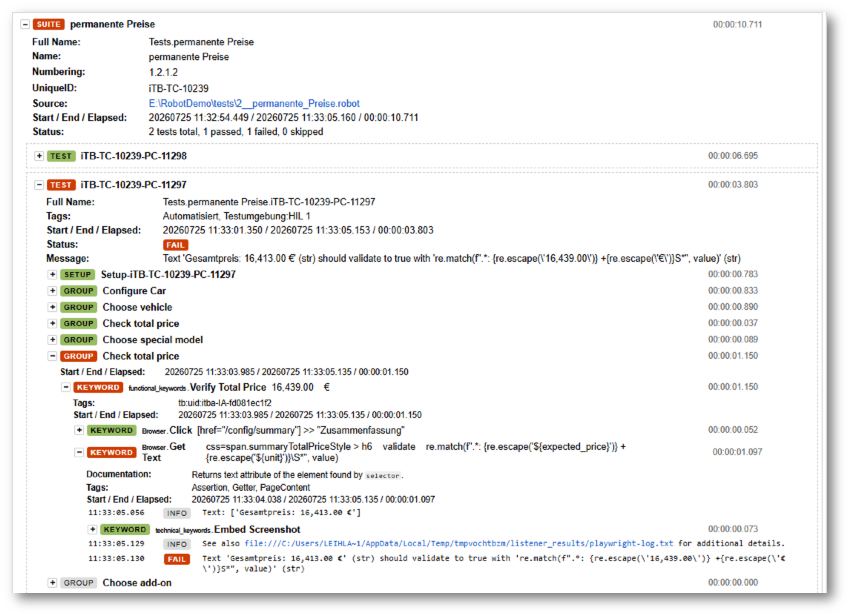Expand the Configure Car group
This screenshot has height=616, width=850.
click(x=52, y=291)
